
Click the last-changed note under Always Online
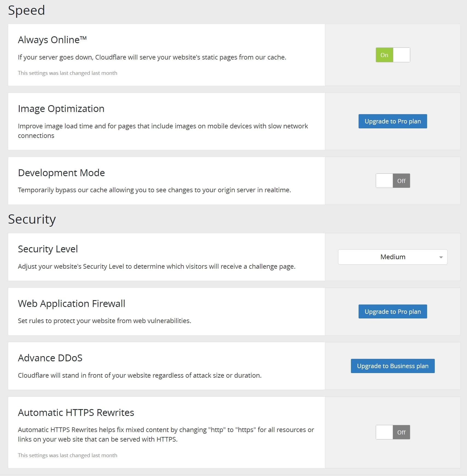pos(67,73)
